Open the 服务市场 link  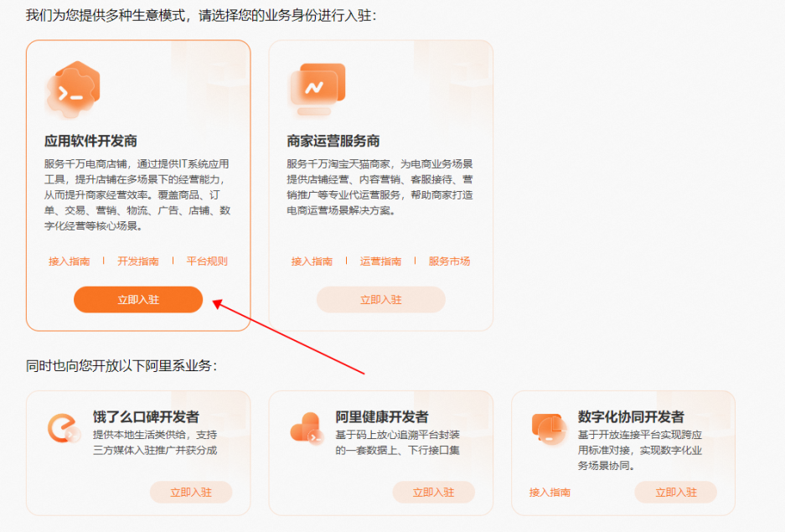tap(450, 261)
